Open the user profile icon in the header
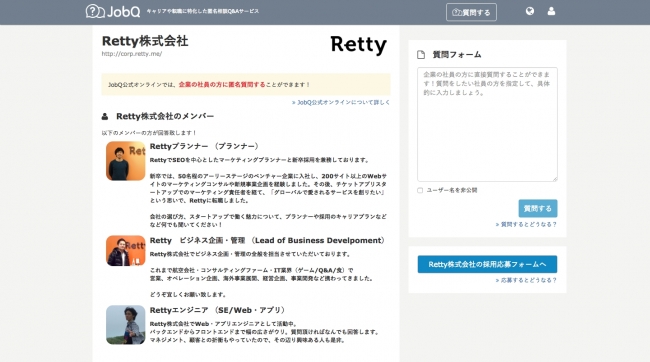This screenshot has width=650, height=362. point(551,11)
